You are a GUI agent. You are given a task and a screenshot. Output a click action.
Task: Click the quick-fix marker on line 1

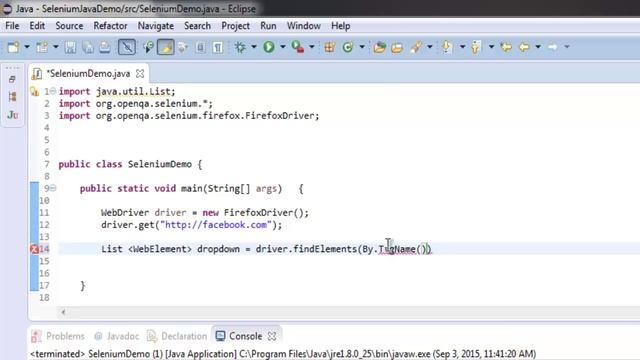[35, 91]
